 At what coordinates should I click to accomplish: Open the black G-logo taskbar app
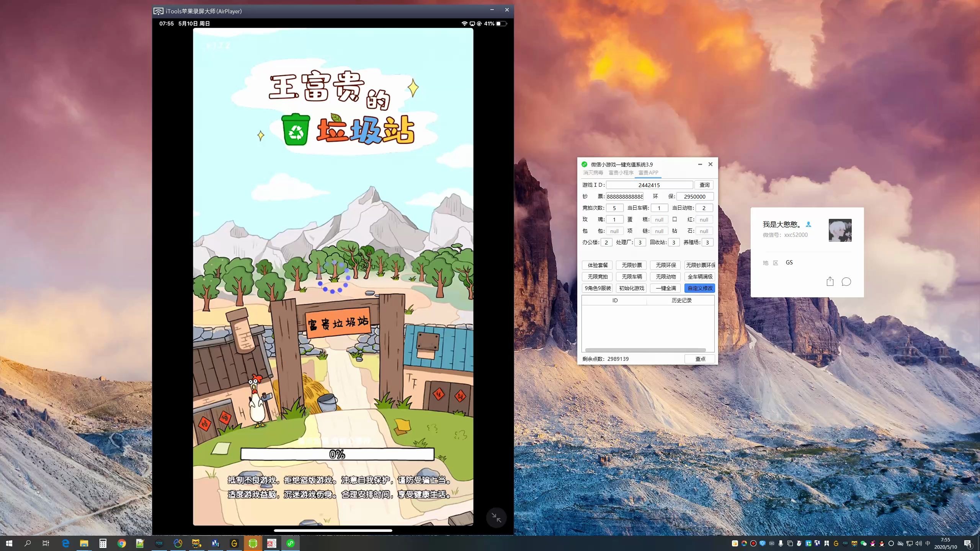point(234,543)
